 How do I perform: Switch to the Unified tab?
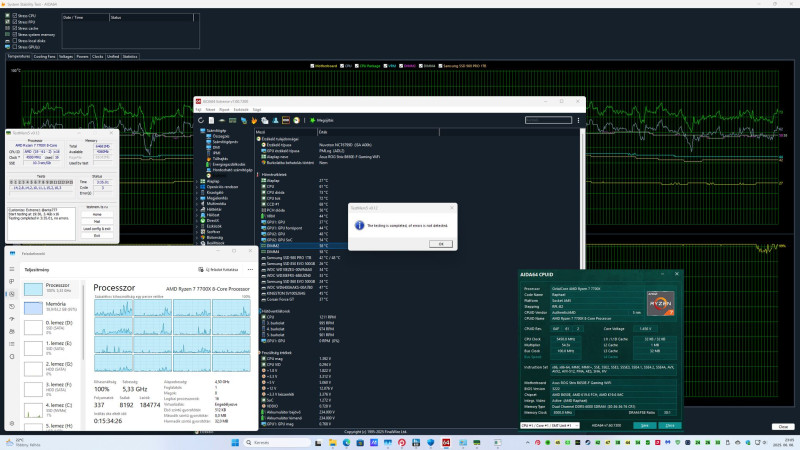113,57
